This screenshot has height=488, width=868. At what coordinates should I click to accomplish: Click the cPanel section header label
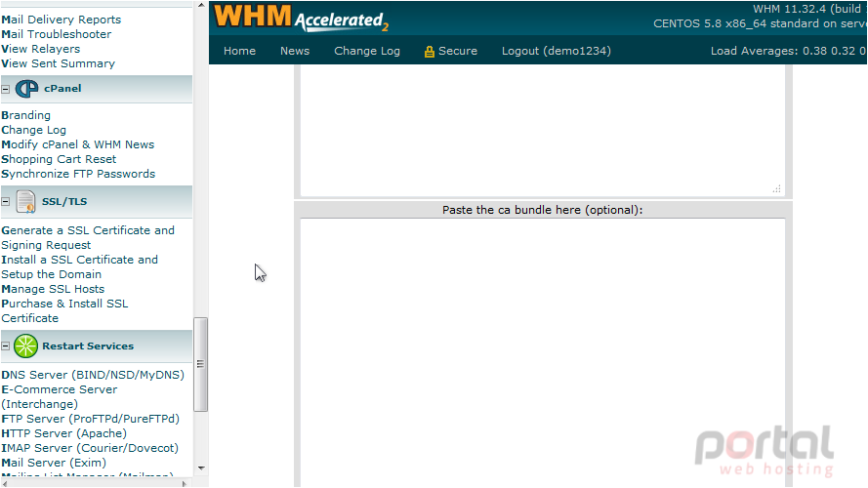[62, 89]
